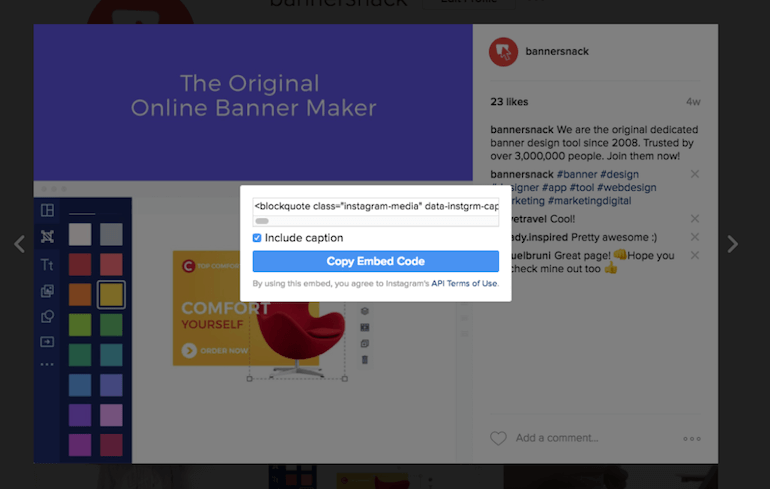Open the bannersnack profile avatar
This screenshot has height=489, width=770.
click(x=503, y=52)
